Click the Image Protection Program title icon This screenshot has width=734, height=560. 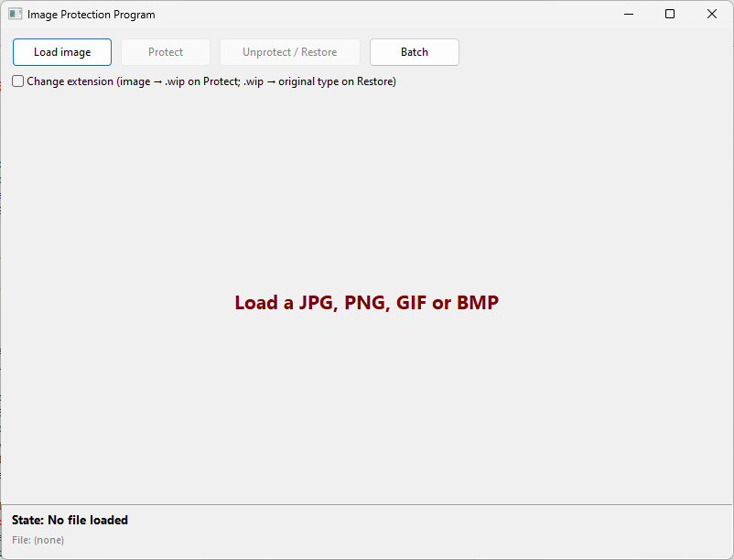point(15,14)
